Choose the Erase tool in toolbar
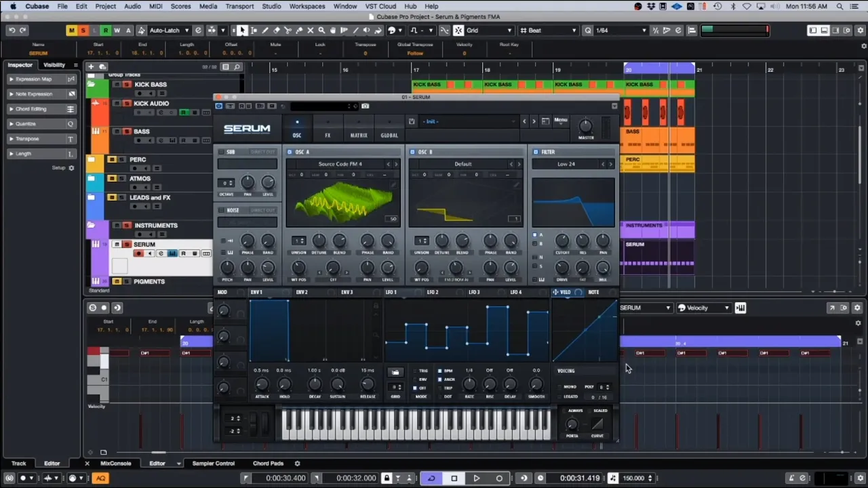 (277, 30)
